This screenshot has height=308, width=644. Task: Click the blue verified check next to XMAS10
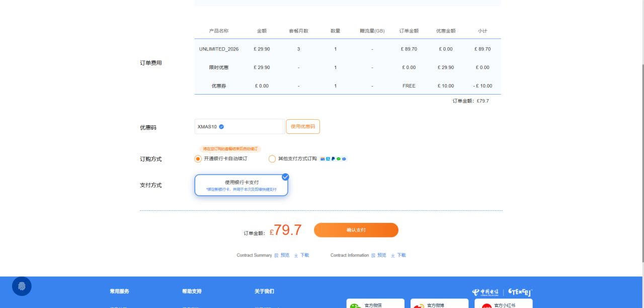coord(221,127)
